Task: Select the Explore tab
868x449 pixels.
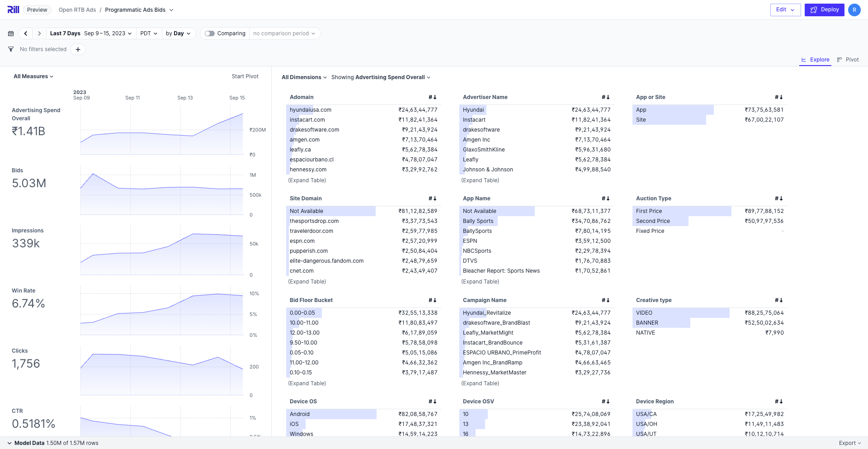Action: coord(815,60)
